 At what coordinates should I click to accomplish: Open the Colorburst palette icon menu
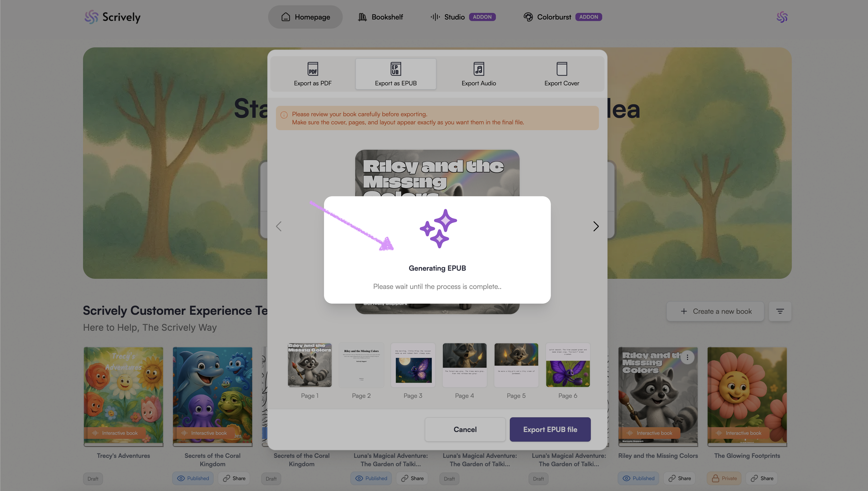(x=528, y=17)
